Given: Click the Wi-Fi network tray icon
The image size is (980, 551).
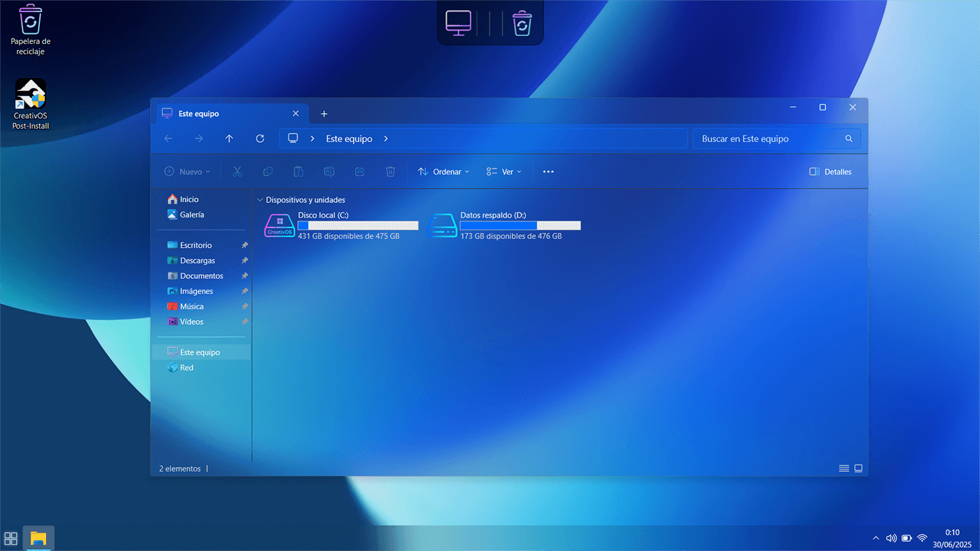Looking at the screenshot, I should point(922,539).
